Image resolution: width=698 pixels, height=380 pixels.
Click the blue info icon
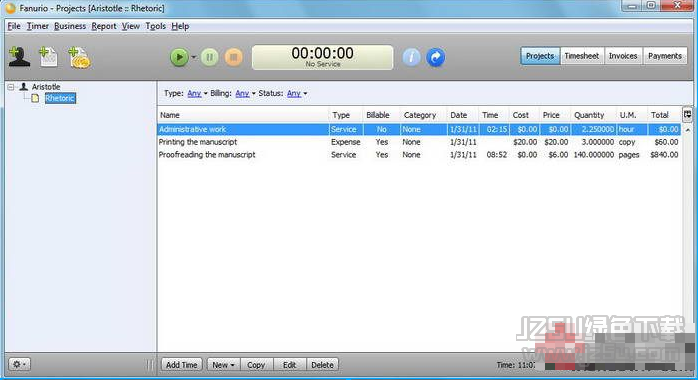[x=411, y=57]
